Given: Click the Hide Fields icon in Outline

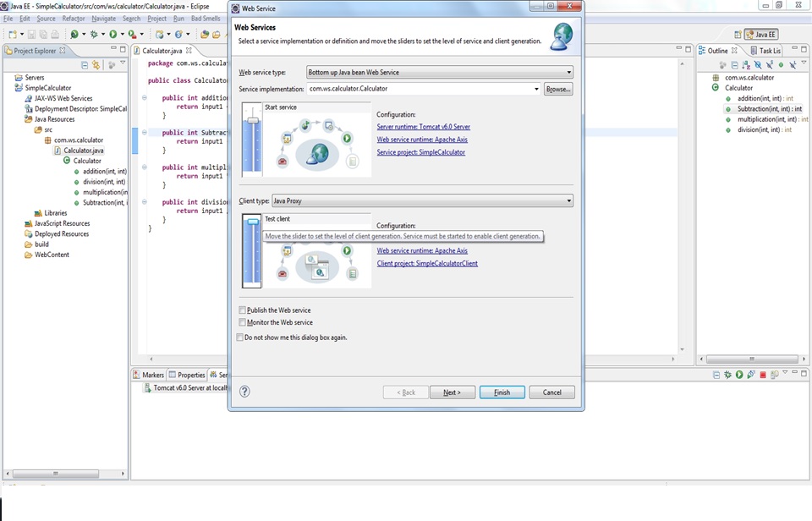Looking at the screenshot, I should [758, 64].
